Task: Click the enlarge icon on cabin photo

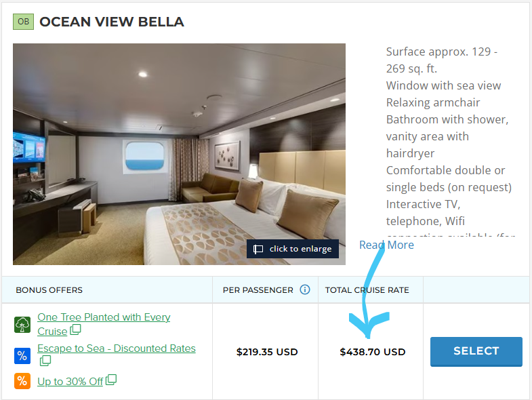Action: click(x=258, y=249)
